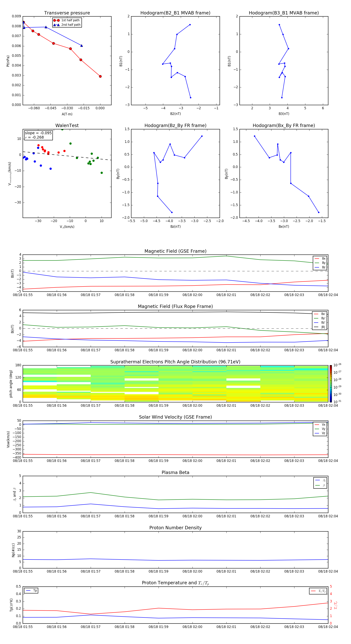This screenshot has width=351, height=644.
Task: Click '|B|' in the Flux Rope legend
Action: click(x=320, y=327)
